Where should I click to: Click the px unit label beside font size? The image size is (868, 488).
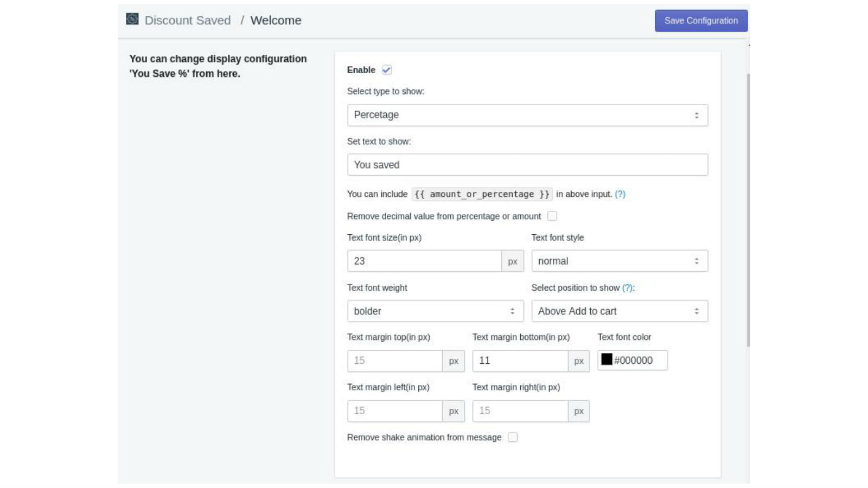512,261
